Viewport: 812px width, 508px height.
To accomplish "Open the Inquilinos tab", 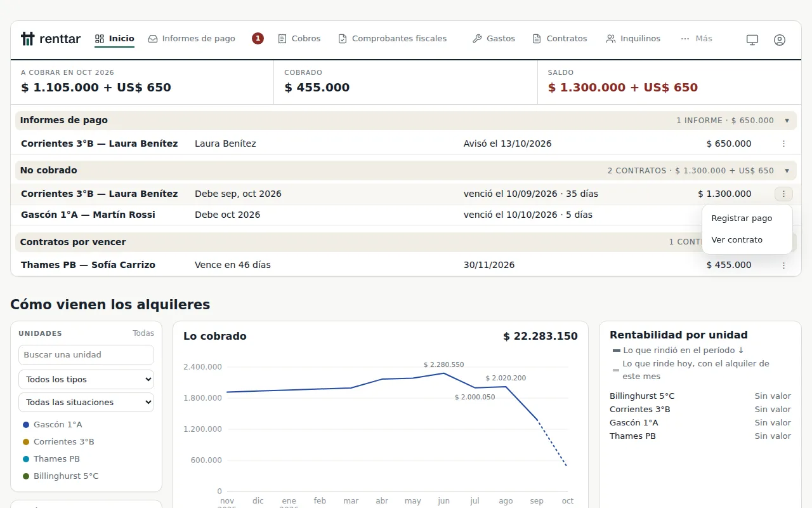I will [633, 39].
